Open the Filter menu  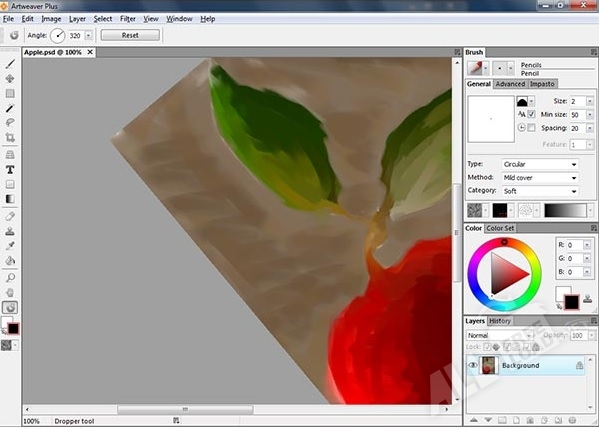pos(128,19)
